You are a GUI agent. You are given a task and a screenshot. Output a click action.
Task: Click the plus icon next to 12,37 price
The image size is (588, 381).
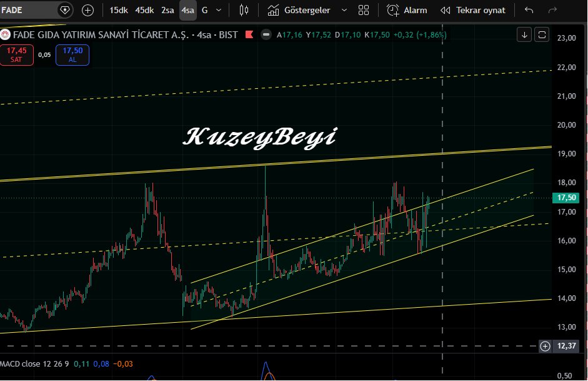(x=545, y=346)
